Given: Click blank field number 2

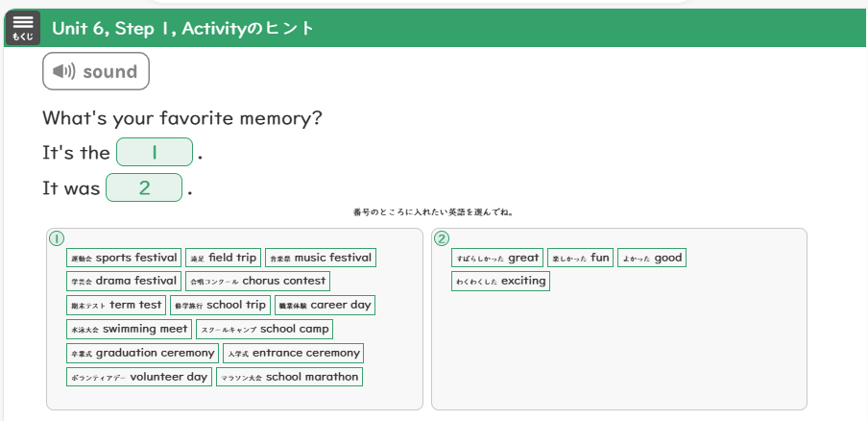Looking at the screenshot, I should click(144, 187).
